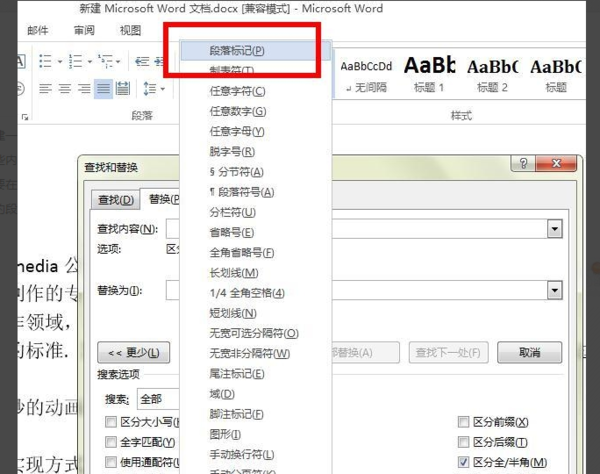Choose 段落标记(P) from the menu

coord(256,51)
